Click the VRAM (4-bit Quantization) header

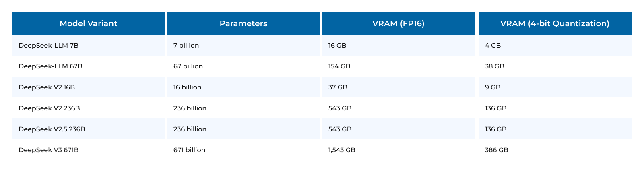coord(555,23)
